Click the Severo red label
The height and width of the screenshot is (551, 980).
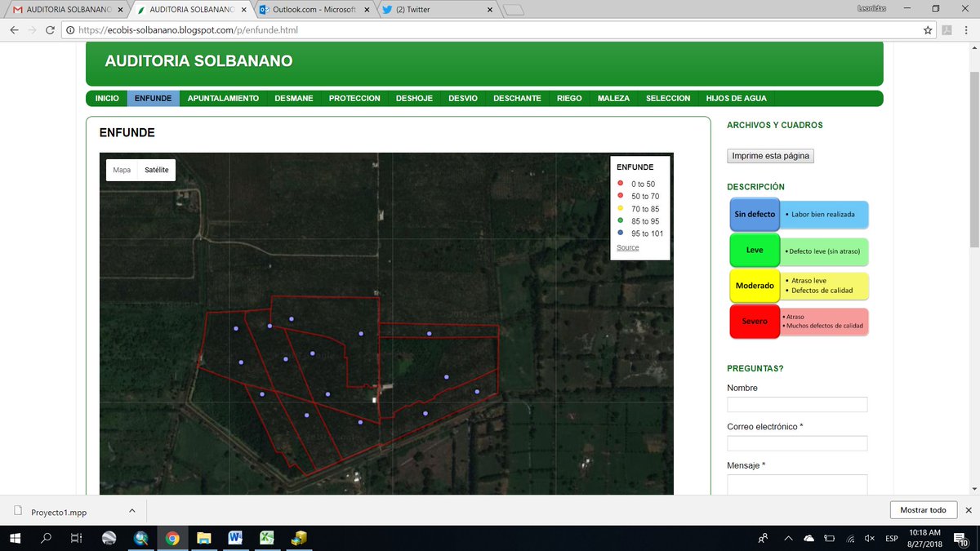coord(755,321)
